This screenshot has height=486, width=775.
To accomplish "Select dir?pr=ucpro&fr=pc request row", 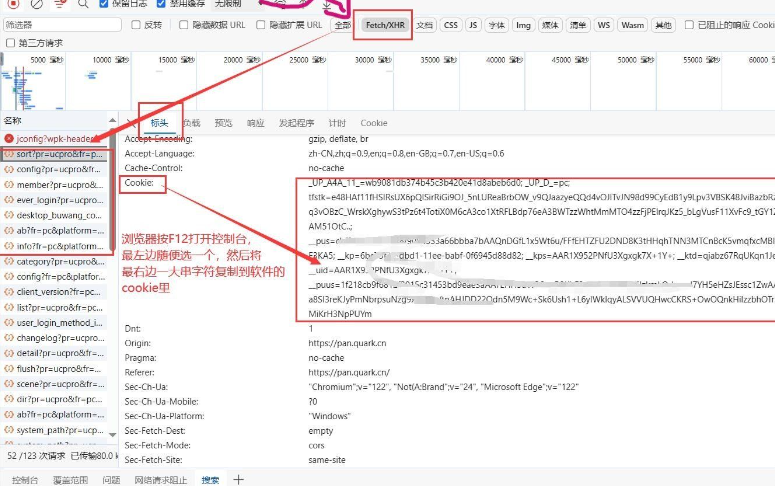I will (54, 399).
